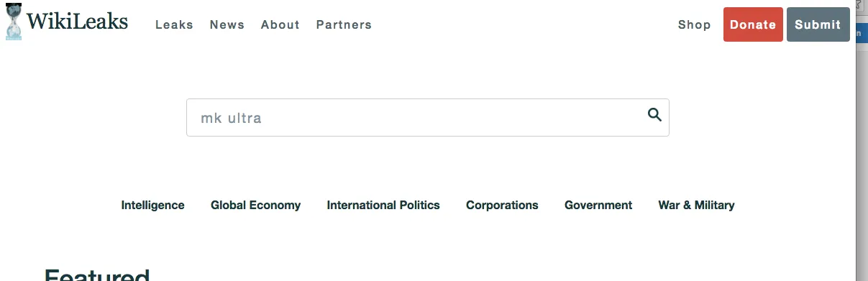The width and height of the screenshot is (868, 281).
Task: Select the Government category
Action: pyautogui.click(x=598, y=205)
